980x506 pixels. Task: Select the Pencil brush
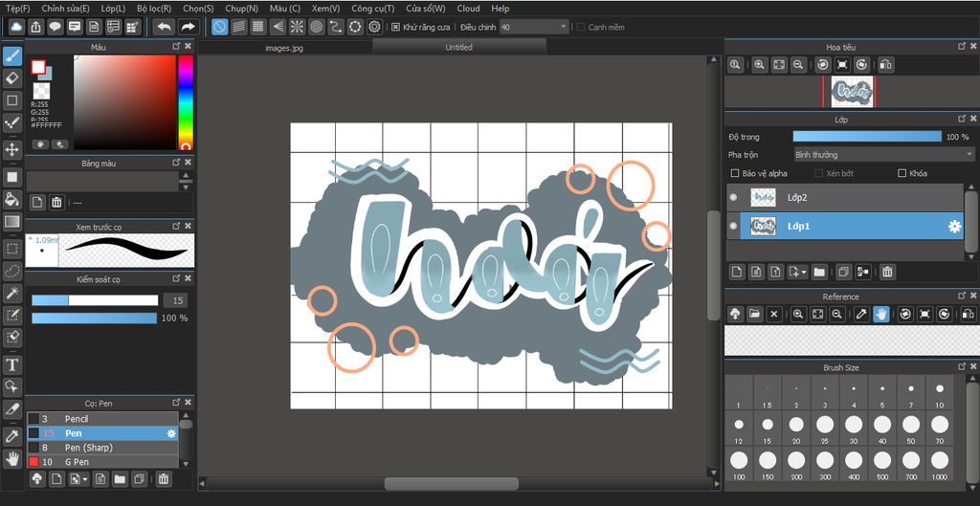(x=102, y=419)
